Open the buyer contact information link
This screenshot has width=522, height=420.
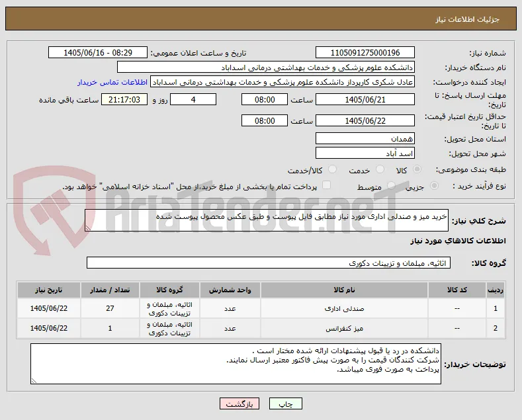pos(112,82)
